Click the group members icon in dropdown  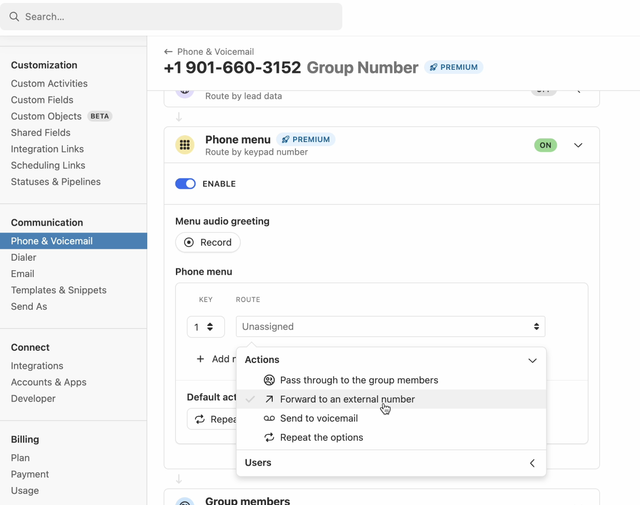[x=269, y=380]
